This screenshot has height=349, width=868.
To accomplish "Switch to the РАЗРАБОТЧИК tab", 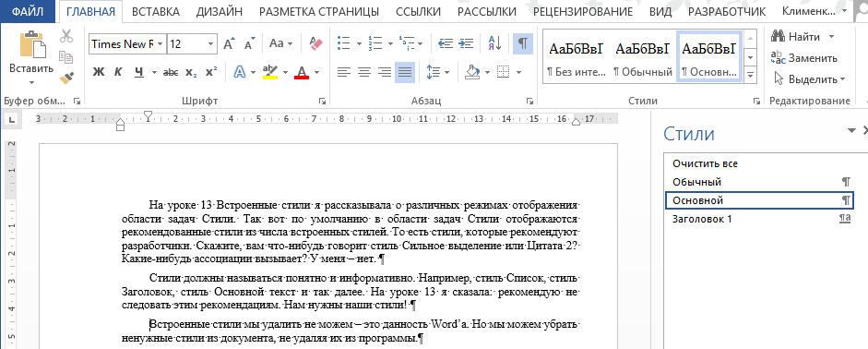I will pyautogui.click(x=727, y=12).
